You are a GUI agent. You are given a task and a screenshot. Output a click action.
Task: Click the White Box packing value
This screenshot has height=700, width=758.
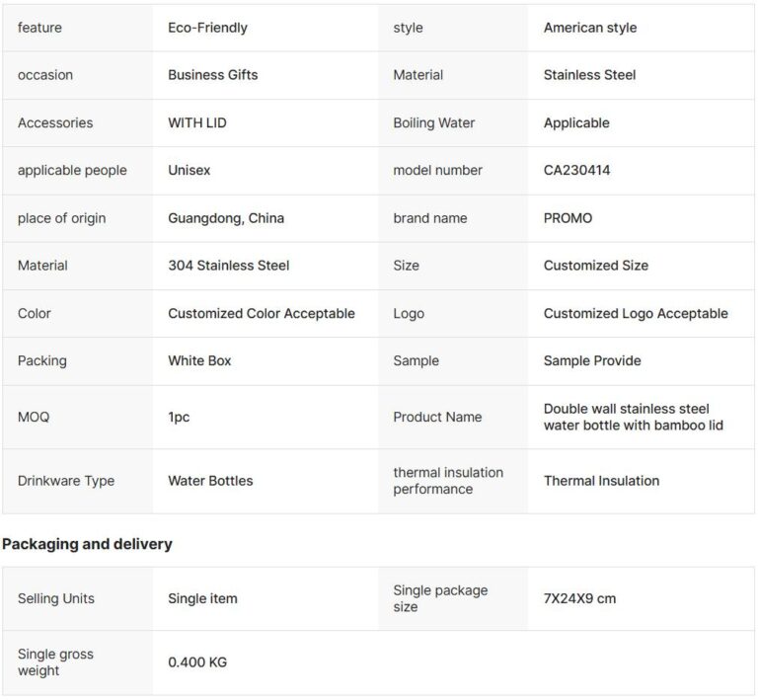click(199, 360)
